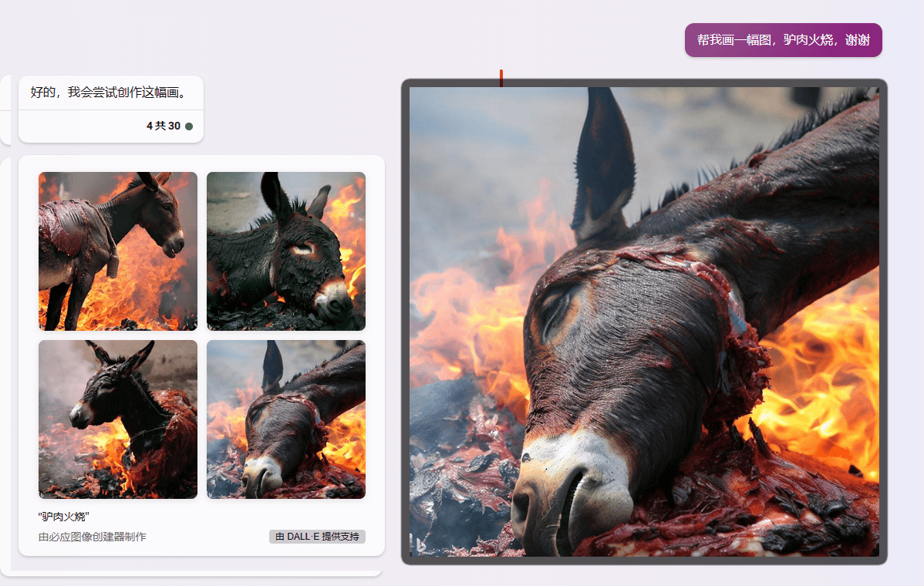Click the "驴肉火烧" prompt caption
924x586 pixels.
pos(64,517)
